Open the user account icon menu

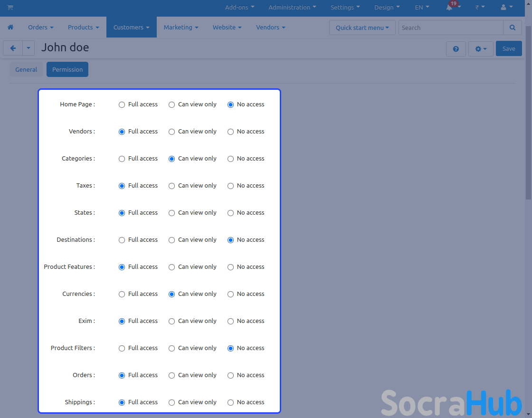(506, 8)
